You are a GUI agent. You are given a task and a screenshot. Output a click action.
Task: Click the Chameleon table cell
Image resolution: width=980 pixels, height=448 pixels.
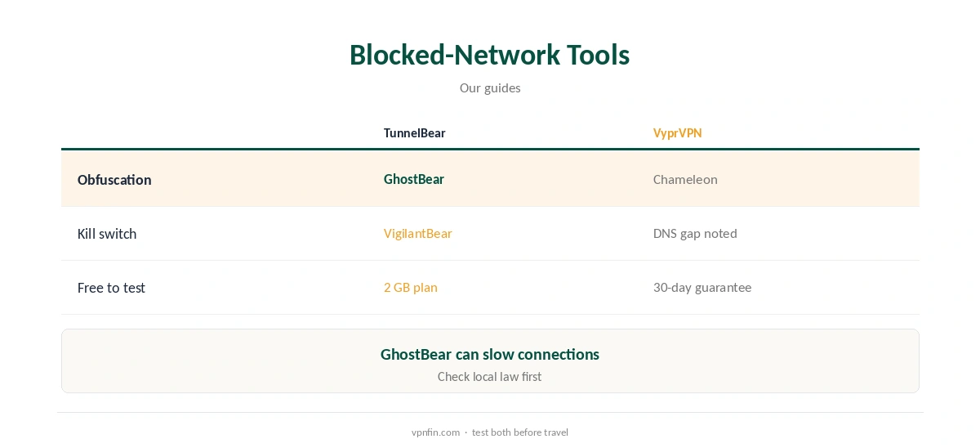pyautogui.click(x=685, y=179)
